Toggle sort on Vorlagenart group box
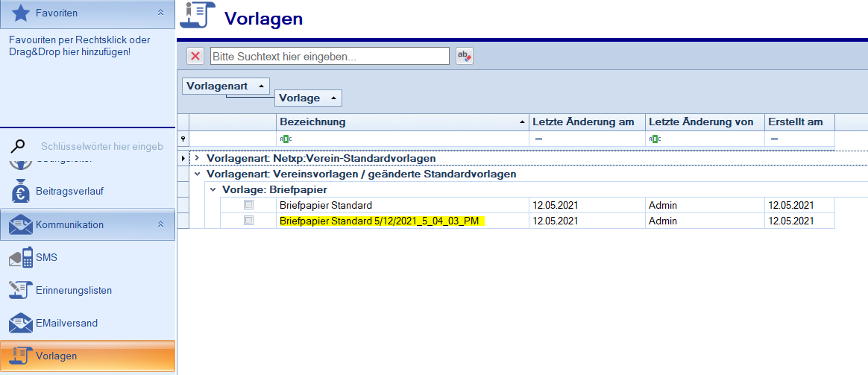Viewport: 868px width, 375px height. pyautogui.click(x=226, y=86)
